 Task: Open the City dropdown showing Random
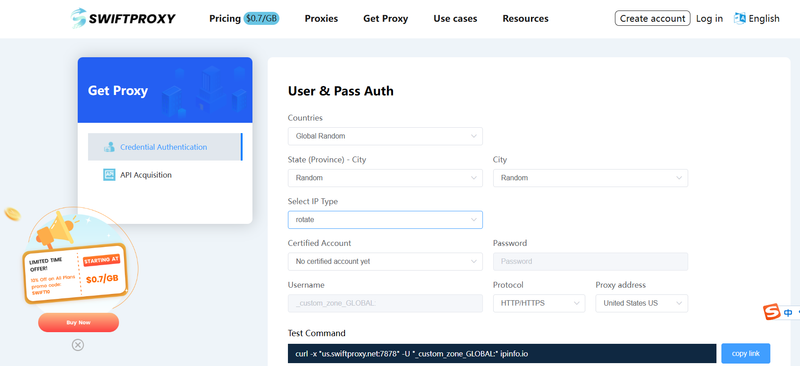[590, 178]
